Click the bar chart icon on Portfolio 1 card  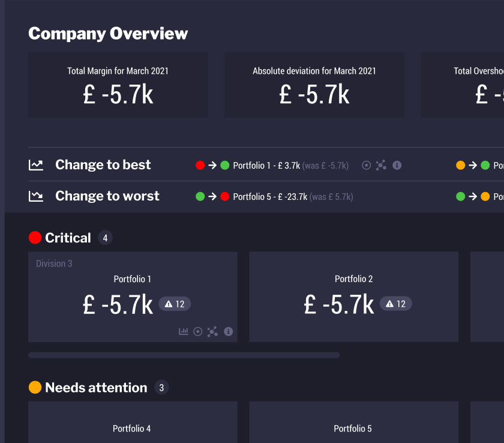coord(184,331)
